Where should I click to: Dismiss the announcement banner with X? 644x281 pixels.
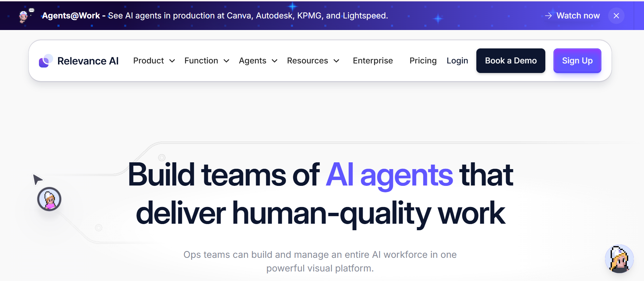616,16
